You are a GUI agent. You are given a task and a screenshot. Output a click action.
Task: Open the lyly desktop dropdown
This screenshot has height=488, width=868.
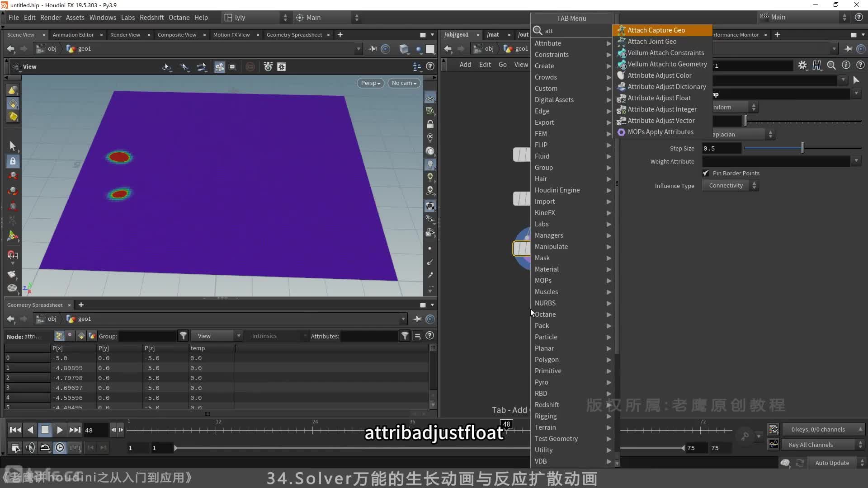click(255, 18)
